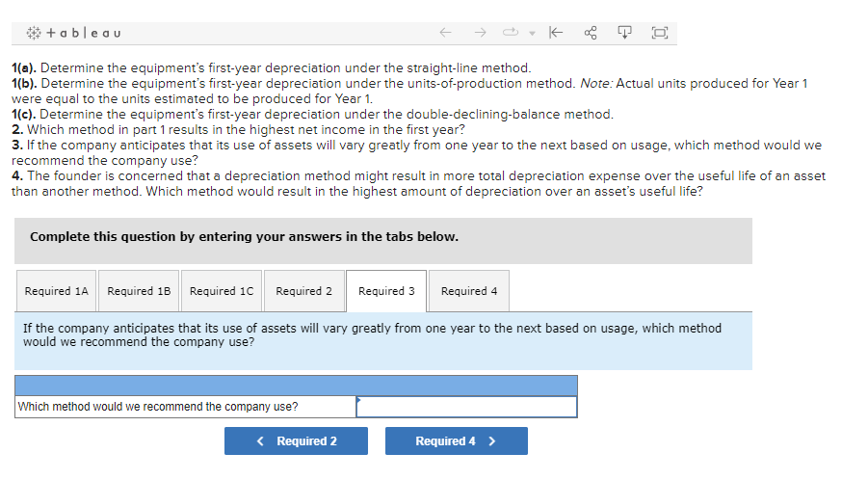
Task: Click 'Which method would we recommend' cell
Action: [x=185, y=407]
